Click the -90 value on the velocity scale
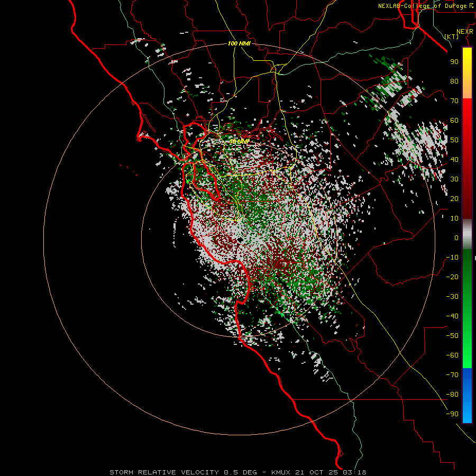 point(452,414)
